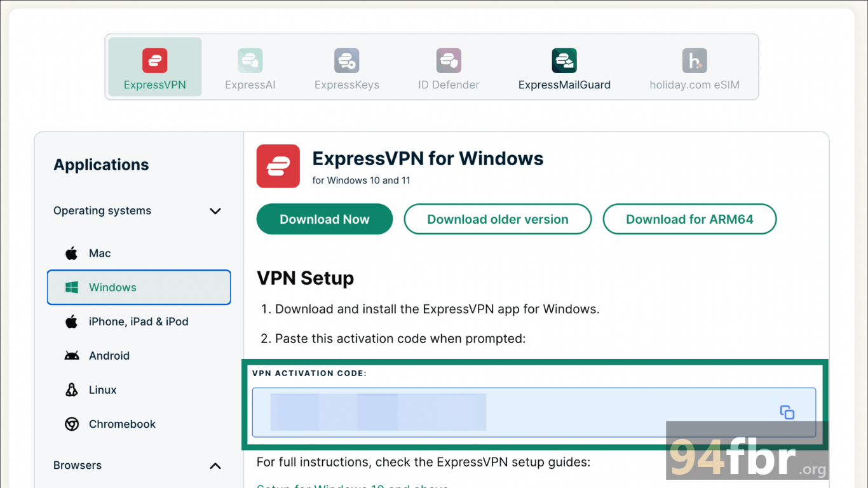This screenshot has width=868, height=488.
Task: Click the ExpressVPN red logo icon in tab
Action: pos(155,60)
